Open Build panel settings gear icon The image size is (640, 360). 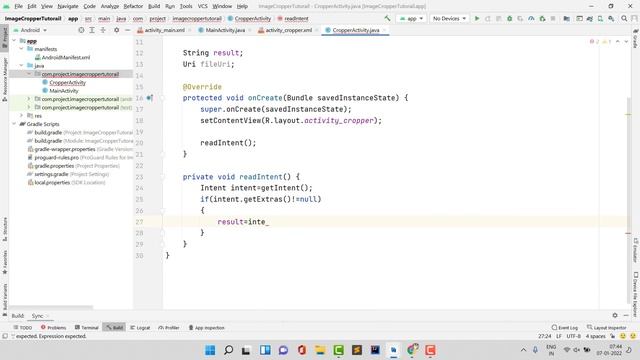pyautogui.click(x=615, y=315)
